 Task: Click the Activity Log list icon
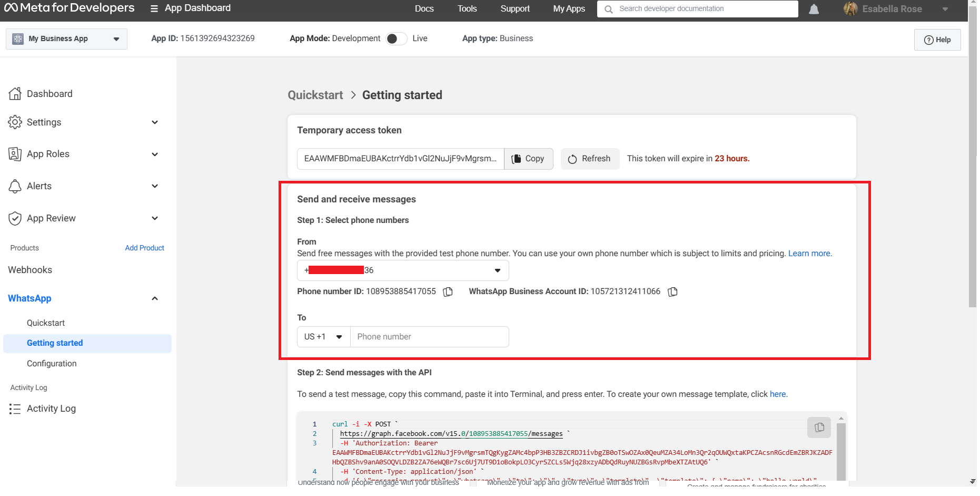pyautogui.click(x=15, y=409)
